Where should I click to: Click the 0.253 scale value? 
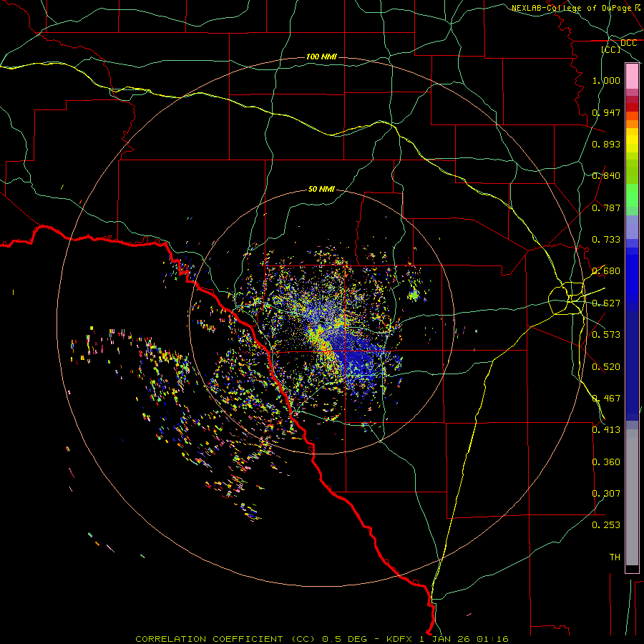click(606, 525)
